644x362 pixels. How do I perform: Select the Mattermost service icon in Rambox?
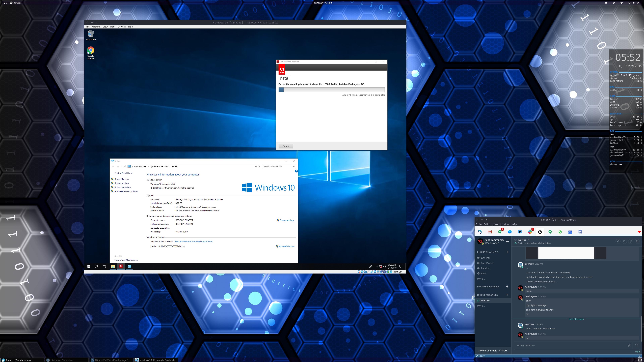tap(540, 232)
